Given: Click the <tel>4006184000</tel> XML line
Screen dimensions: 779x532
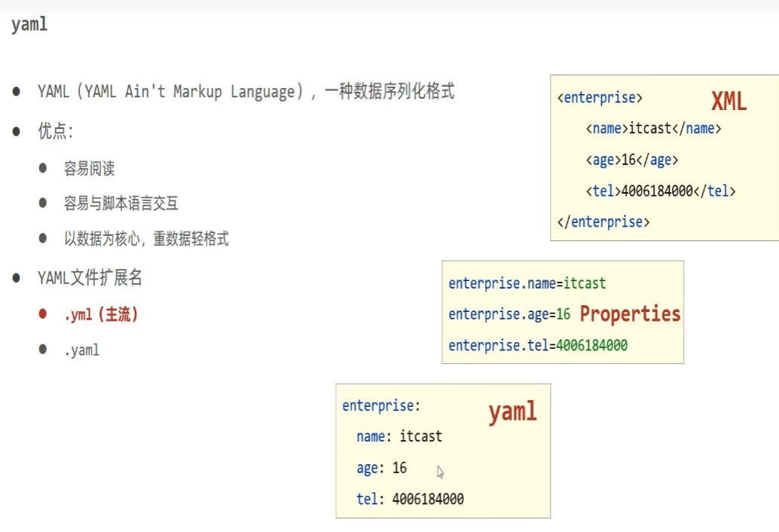Looking at the screenshot, I should click(660, 191).
